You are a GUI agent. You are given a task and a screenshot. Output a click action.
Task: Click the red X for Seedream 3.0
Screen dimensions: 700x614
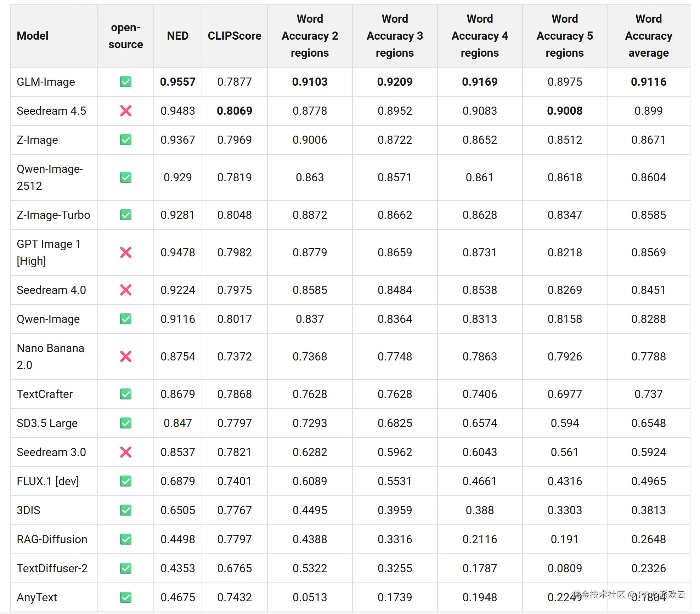[x=126, y=452]
